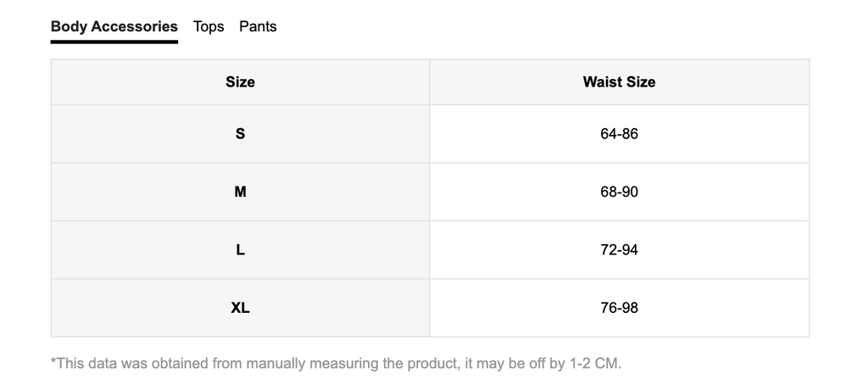Select the S size row label

point(240,133)
